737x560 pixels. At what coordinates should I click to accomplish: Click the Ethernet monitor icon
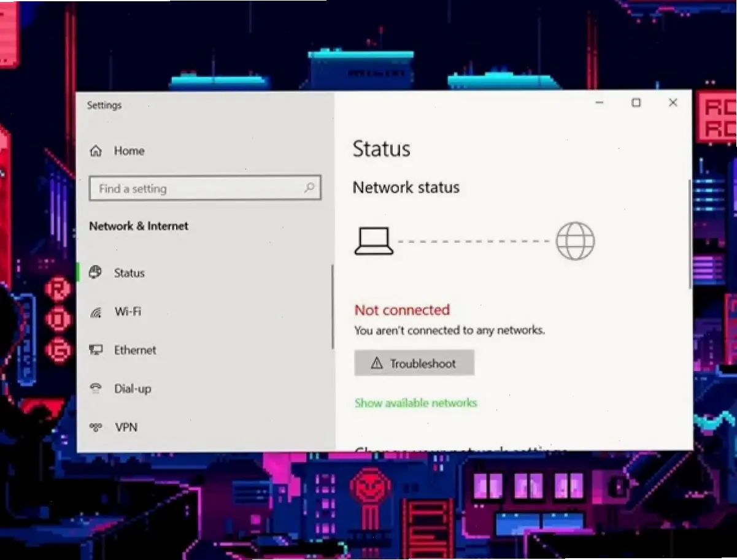(x=96, y=350)
